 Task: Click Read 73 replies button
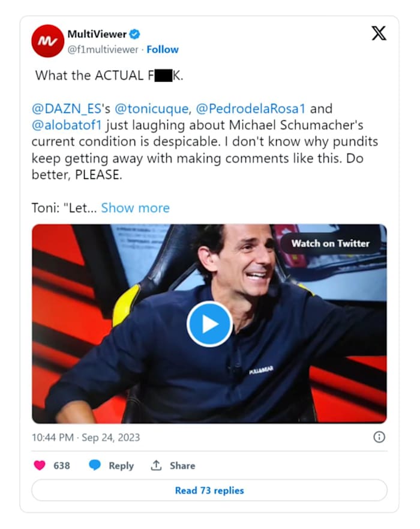[x=209, y=491]
